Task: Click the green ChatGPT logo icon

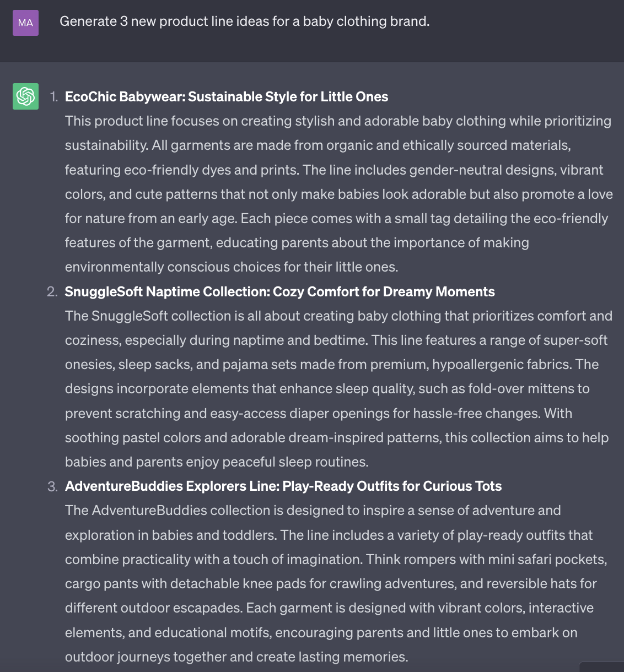Action: tap(25, 96)
